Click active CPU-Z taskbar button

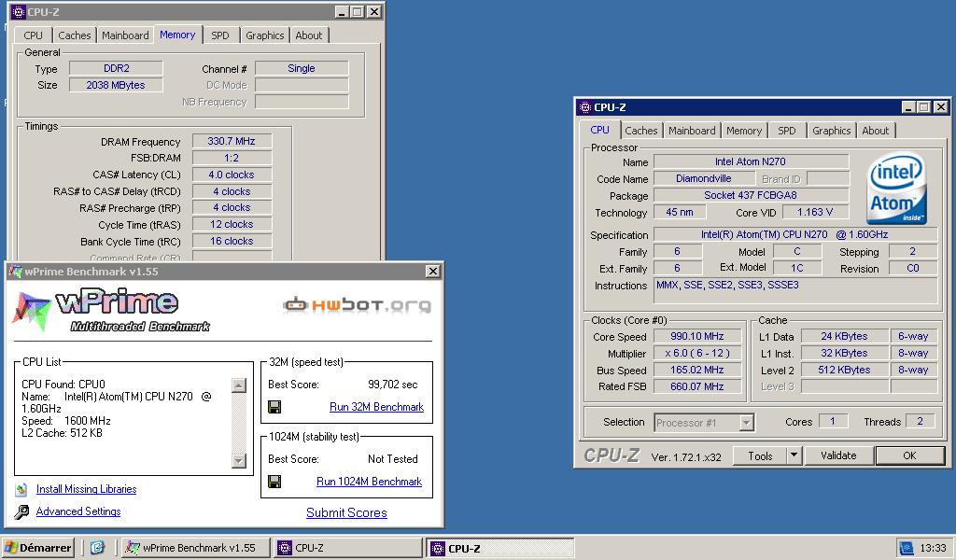(500, 548)
